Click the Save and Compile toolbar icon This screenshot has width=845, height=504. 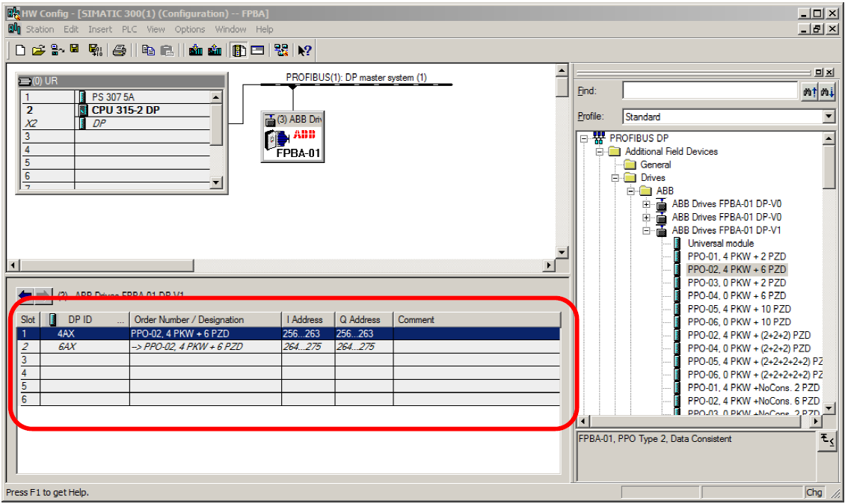pyautogui.click(x=95, y=50)
